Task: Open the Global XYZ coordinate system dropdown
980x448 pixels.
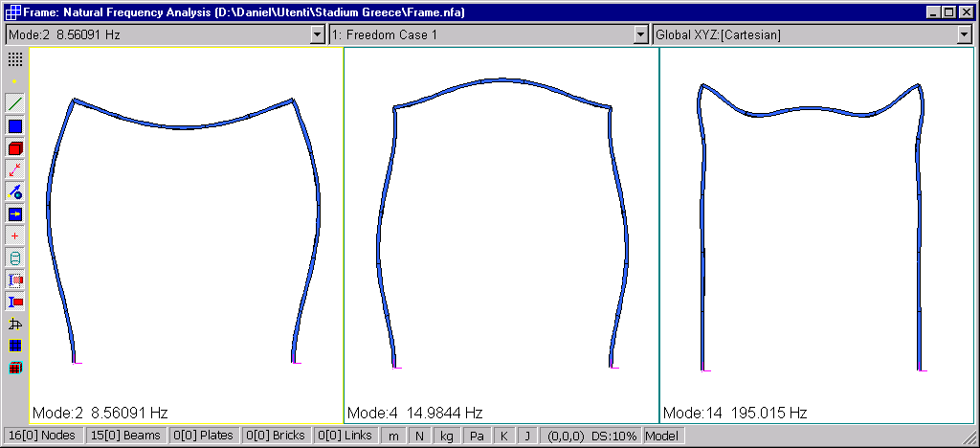Action: tap(965, 35)
